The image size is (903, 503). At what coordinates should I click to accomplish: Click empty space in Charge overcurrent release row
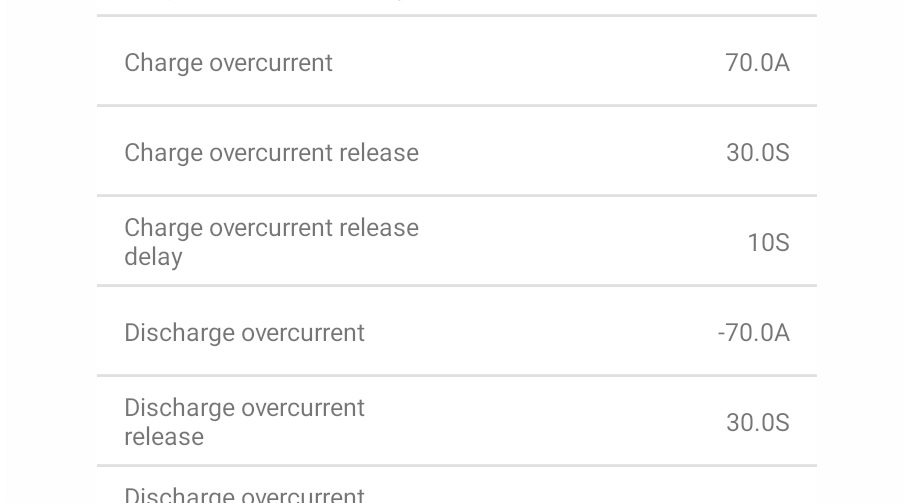point(570,152)
